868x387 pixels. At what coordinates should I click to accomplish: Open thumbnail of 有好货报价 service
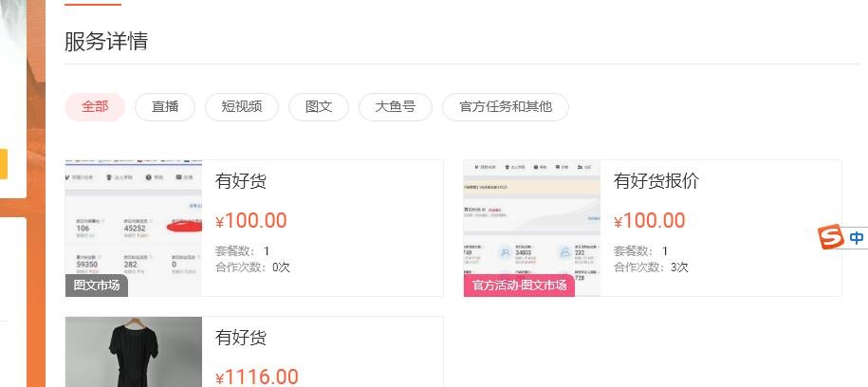[532, 228]
